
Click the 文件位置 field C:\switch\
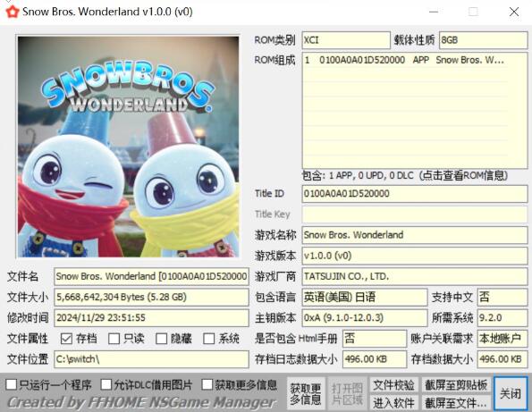coord(151,359)
